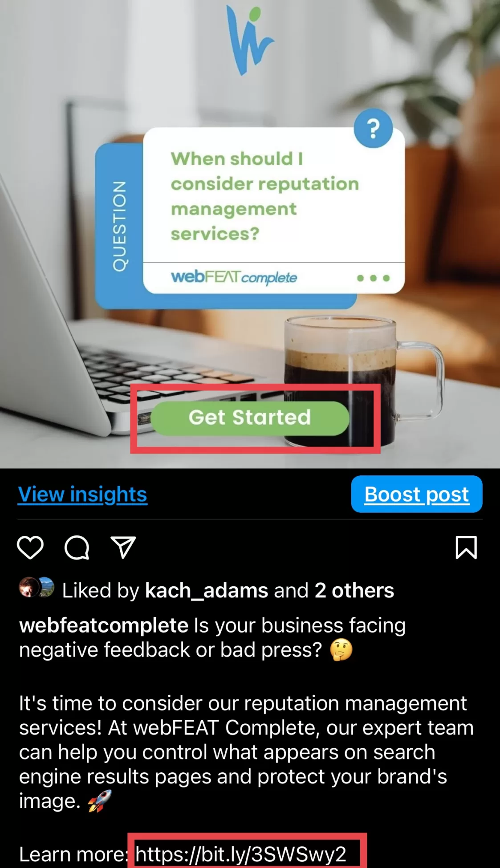
Task: Open webfeatcomplete username in caption
Action: pyautogui.click(x=104, y=625)
